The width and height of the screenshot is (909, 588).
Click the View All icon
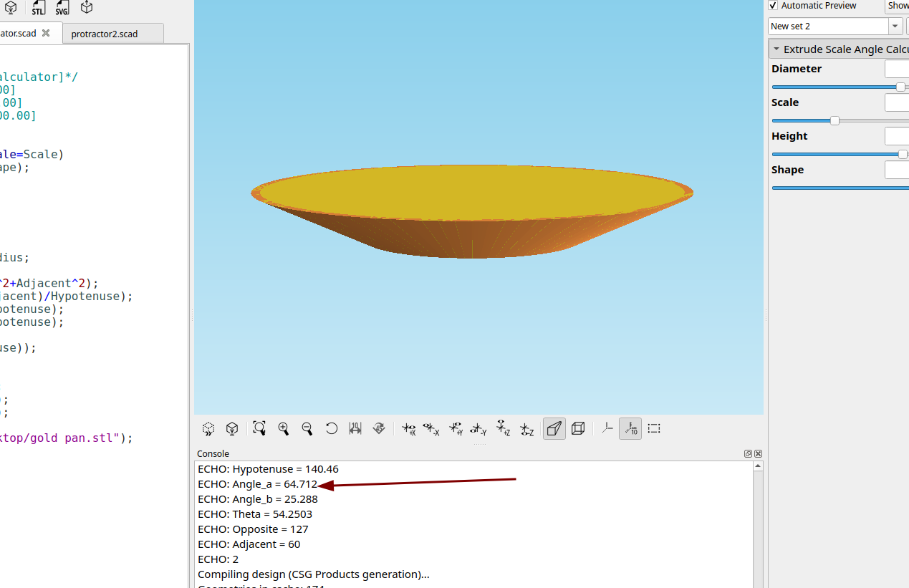click(259, 428)
